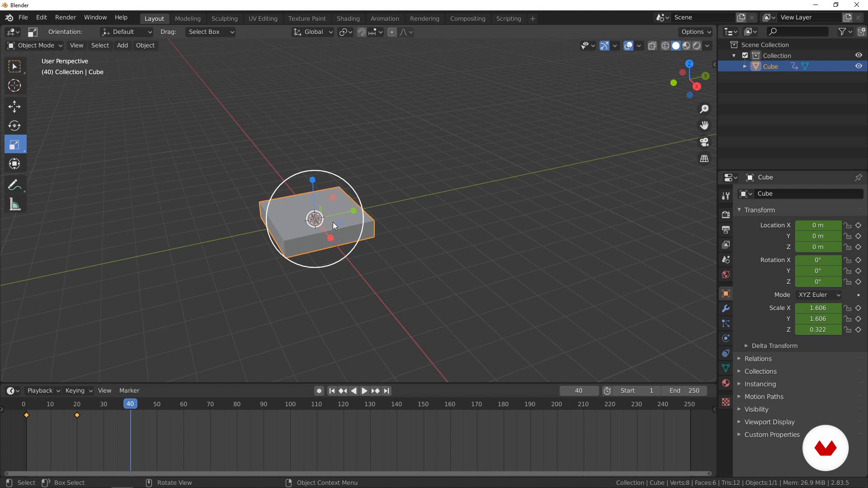Toggle viewport overlays button

[x=628, y=46]
